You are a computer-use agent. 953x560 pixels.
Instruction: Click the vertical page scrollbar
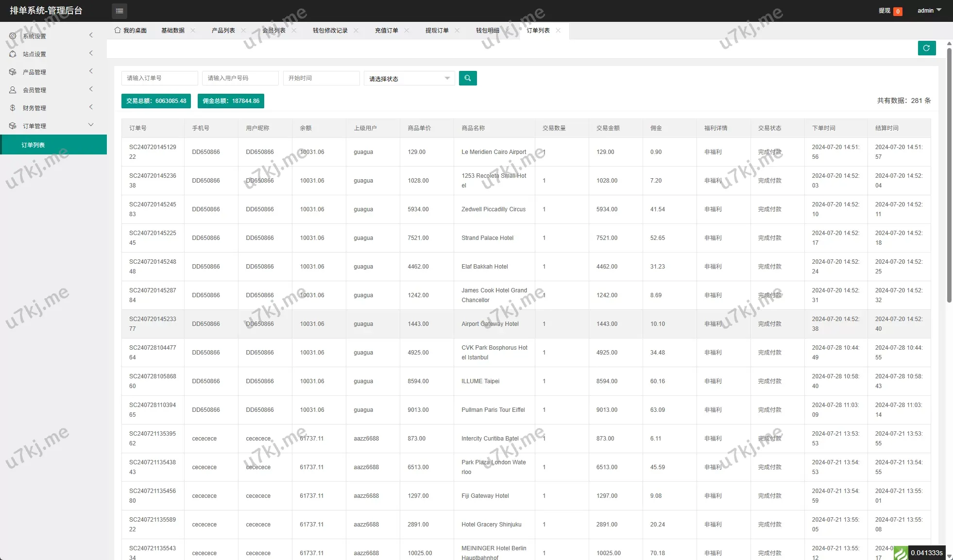pyautogui.click(x=949, y=175)
